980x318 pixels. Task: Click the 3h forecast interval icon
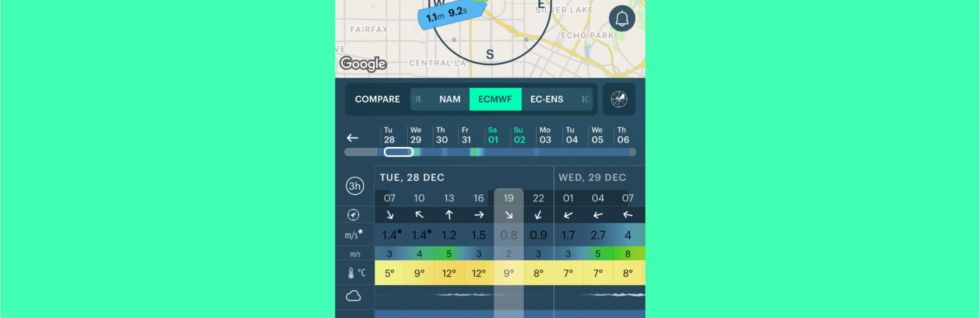coord(354,186)
